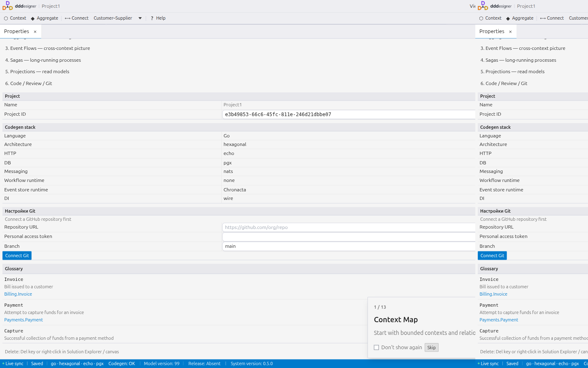This screenshot has width=588, height=368.
Task: Open the Payments.Payment link in the right window
Action: (499, 320)
